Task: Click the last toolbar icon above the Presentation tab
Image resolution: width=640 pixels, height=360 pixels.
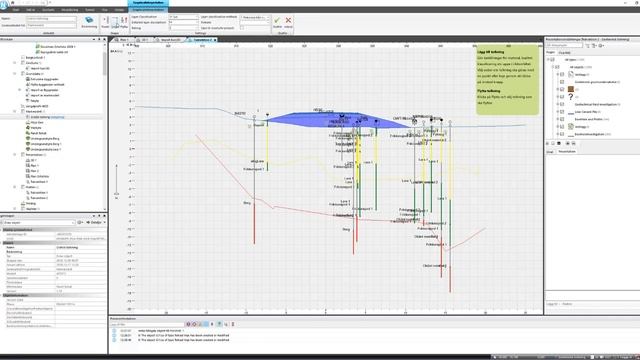Action: 573,143
